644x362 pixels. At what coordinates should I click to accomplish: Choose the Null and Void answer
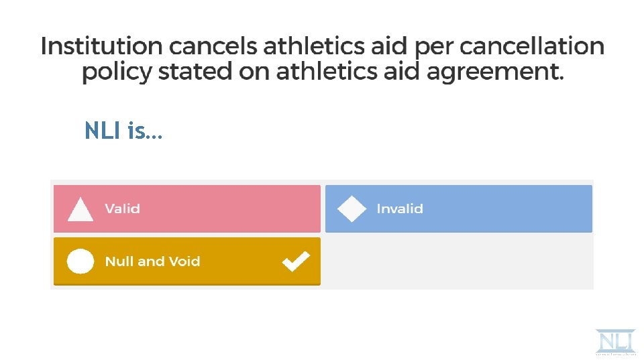click(x=186, y=261)
